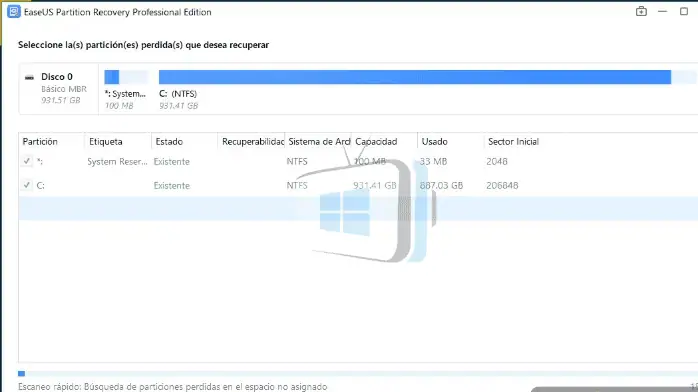The width and height of the screenshot is (698, 392).
Task: Click the window title text
Action: click(x=118, y=12)
